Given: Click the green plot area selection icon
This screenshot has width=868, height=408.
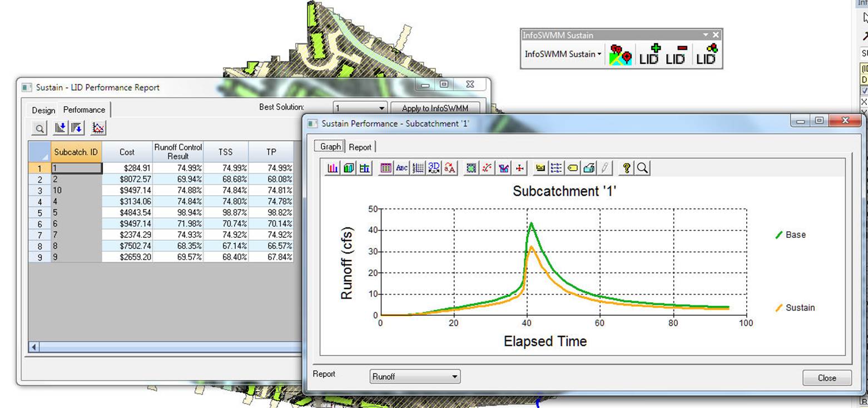Looking at the screenshot, I should [472, 168].
